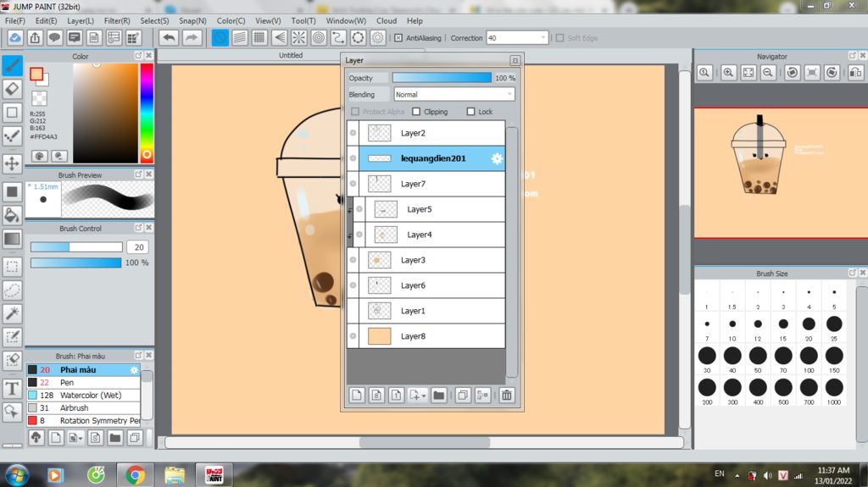Enable concentric circle snap
The image size is (868, 487).
pos(319,37)
